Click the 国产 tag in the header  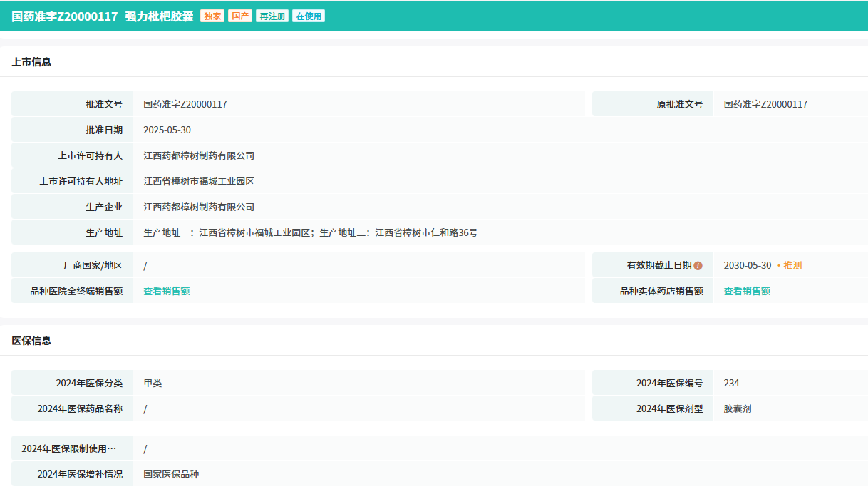coord(240,16)
